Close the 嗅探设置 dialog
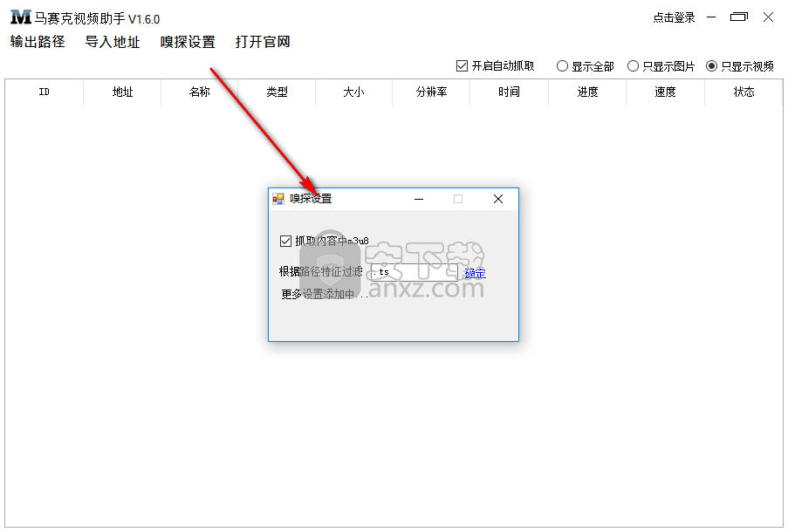 [x=498, y=199]
